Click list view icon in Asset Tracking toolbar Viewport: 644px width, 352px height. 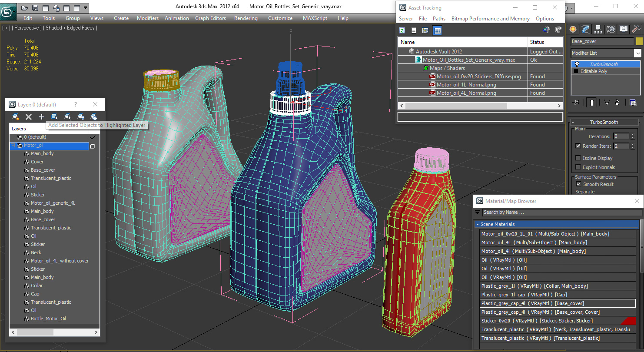pyautogui.click(x=414, y=30)
